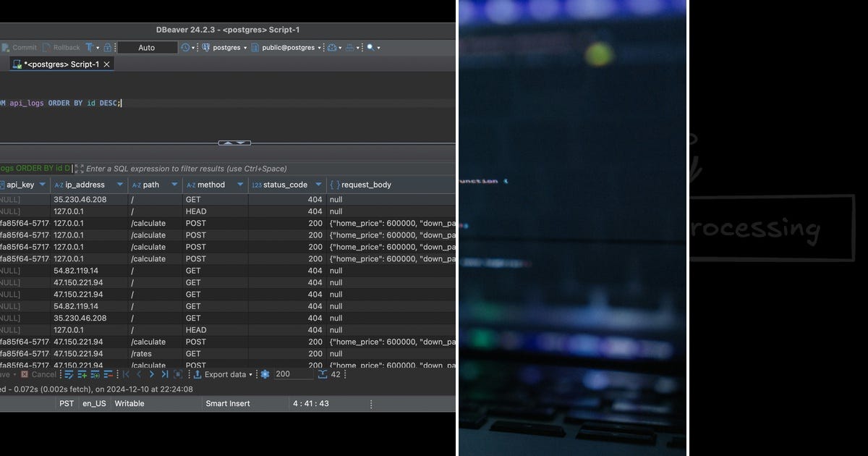Go to the previous result row
The height and width of the screenshot is (456, 868).
click(x=139, y=374)
